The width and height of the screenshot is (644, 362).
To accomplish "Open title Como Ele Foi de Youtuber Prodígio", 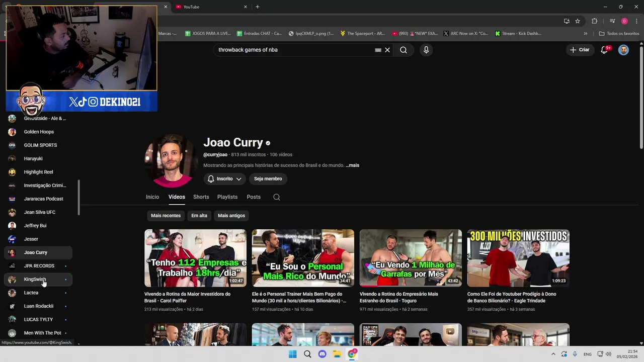I will (512, 297).
